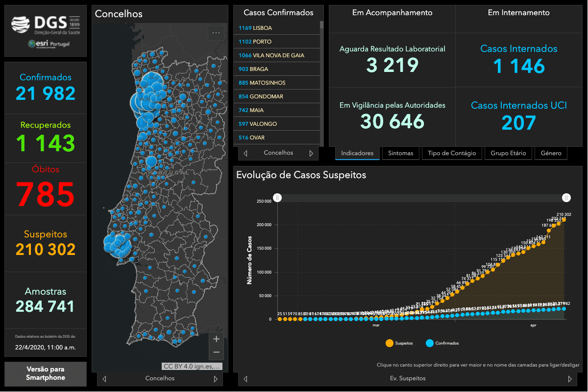Go to previous chart before Ev. Suspeitos

tap(245, 378)
